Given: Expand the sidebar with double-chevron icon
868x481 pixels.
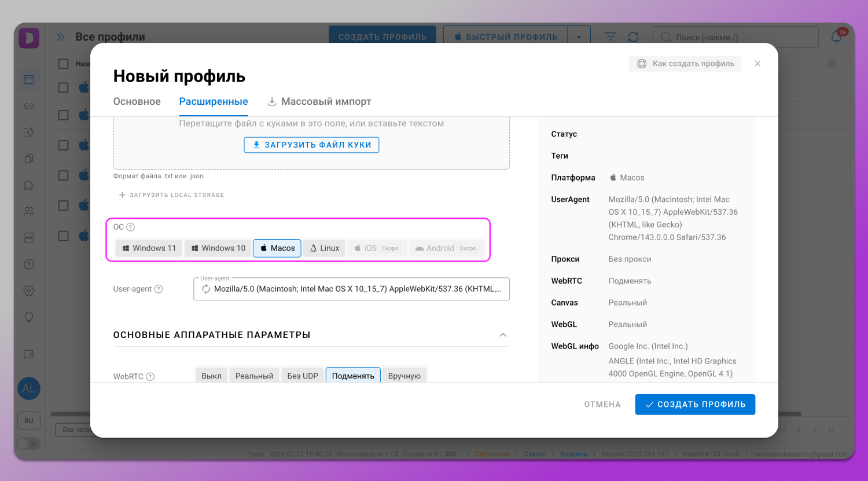Looking at the screenshot, I should [x=60, y=37].
